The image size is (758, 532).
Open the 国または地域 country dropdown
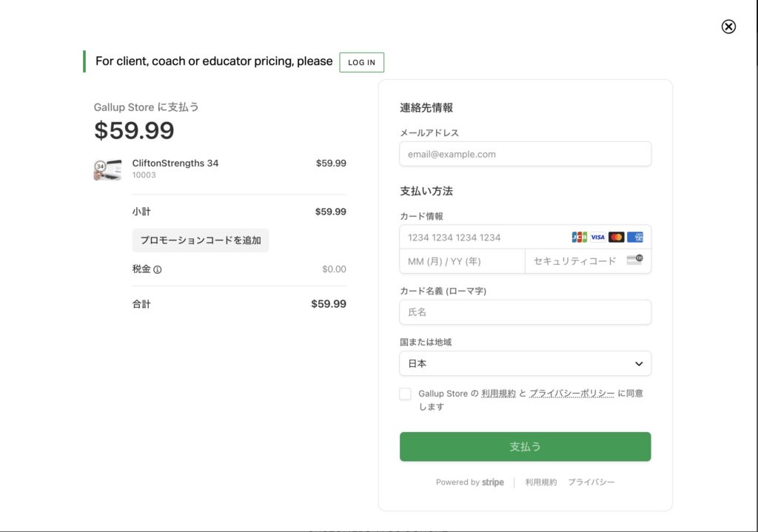click(526, 363)
